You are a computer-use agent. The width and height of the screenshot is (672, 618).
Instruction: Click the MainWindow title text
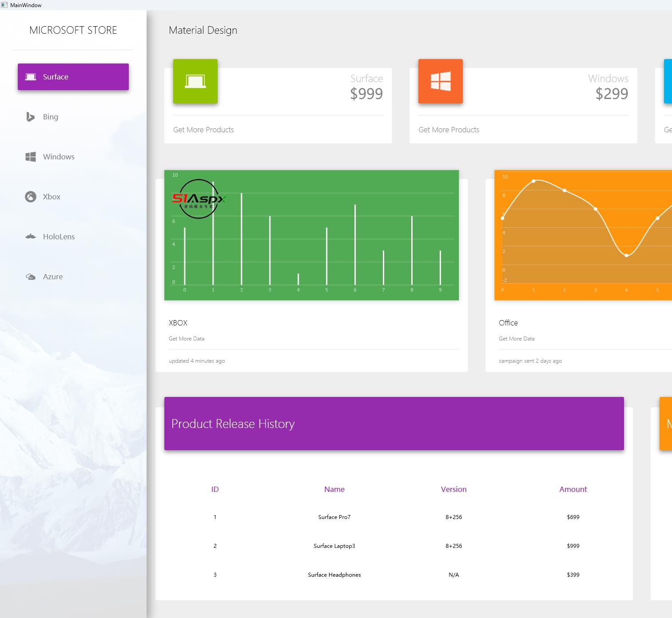(26, 5)
